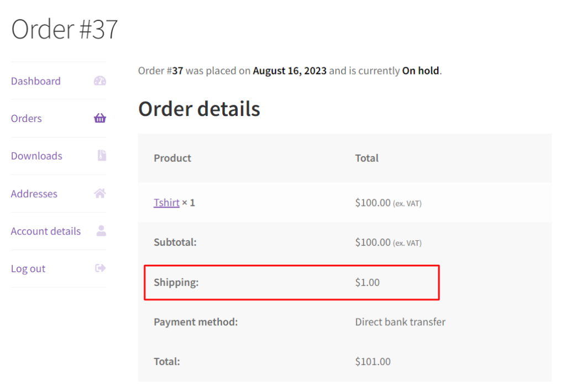Click the Direct bank transfer payment method
Image resolution: width=566 pixels, height=392 pixels.
click(x=400, y=321)
